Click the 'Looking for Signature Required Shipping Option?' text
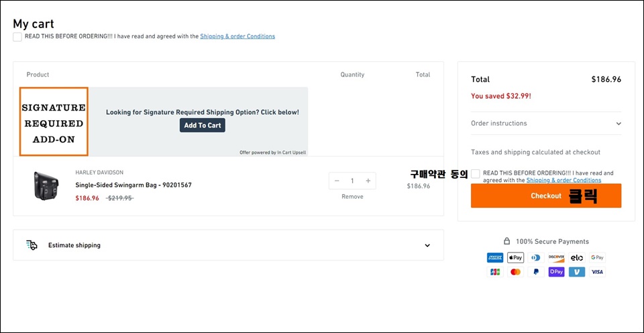644x333 pixels. tap(203, 112)
